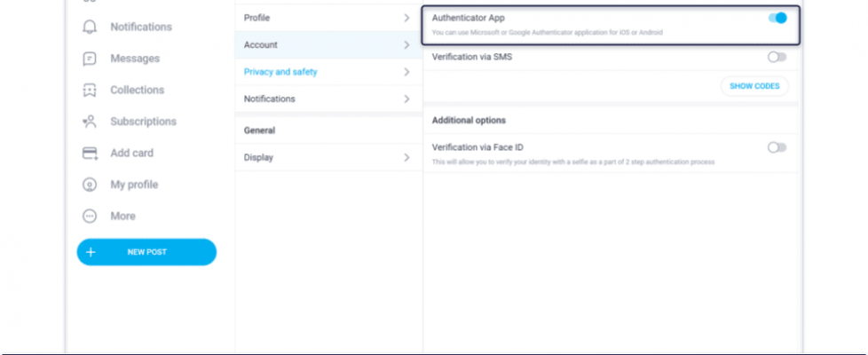Open the Subscriptions person-heart icon

click(x=90, y=122)
